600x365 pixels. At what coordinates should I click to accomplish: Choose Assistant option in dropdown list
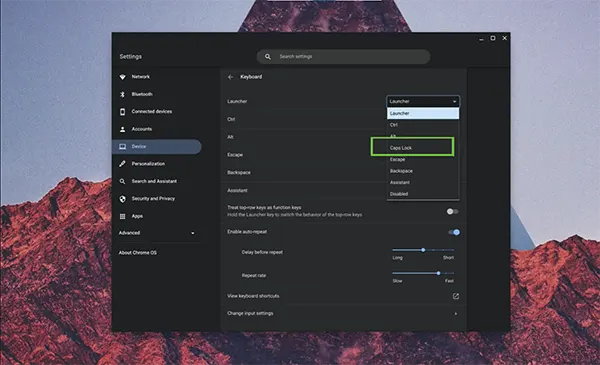coord(423,182)
